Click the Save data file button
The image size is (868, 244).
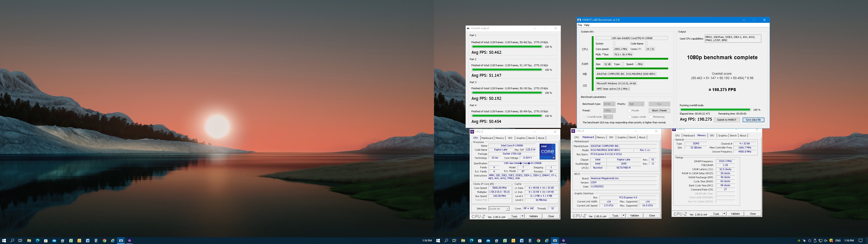753,120
